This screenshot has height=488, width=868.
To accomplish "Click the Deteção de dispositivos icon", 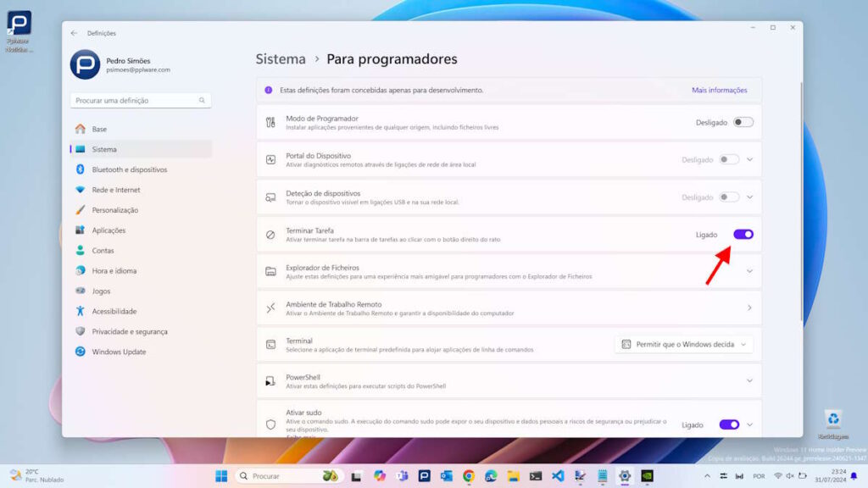I will pos(270,197).
